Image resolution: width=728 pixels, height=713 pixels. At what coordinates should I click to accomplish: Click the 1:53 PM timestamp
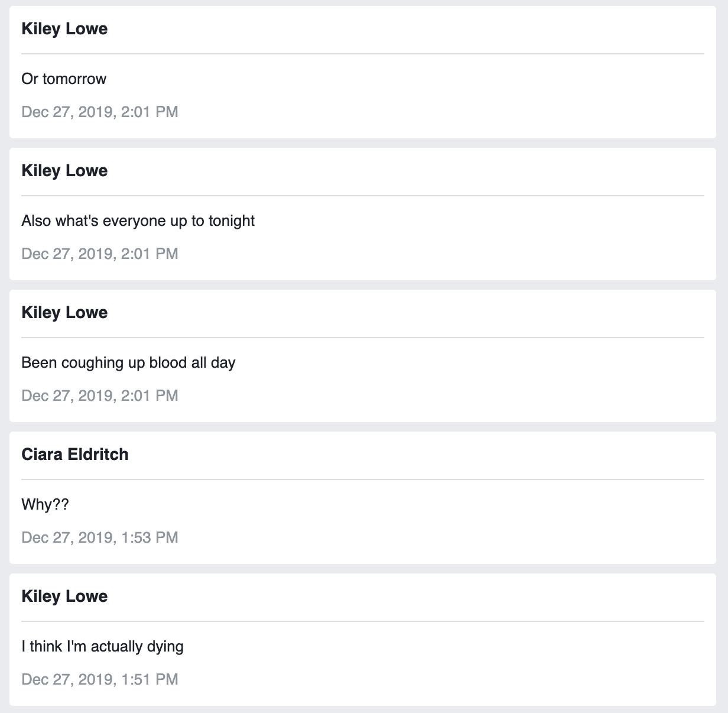pyautogui.click(x=99, y=537)
